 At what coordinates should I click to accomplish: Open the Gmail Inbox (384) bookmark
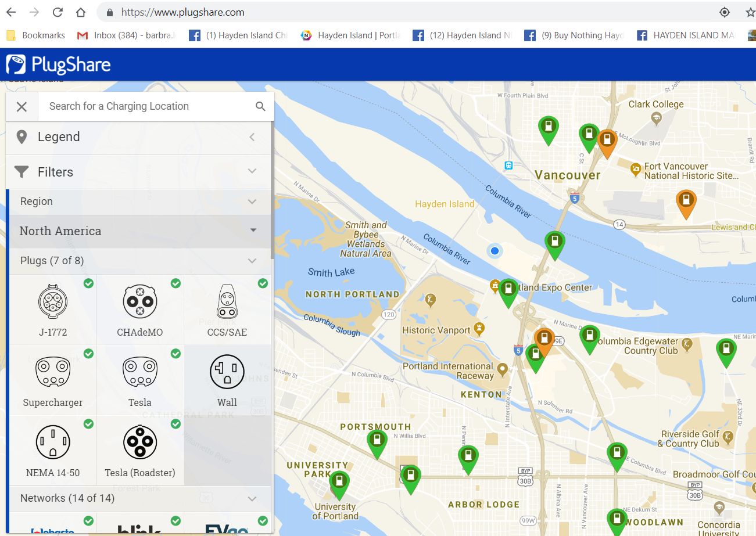point(126,35)
